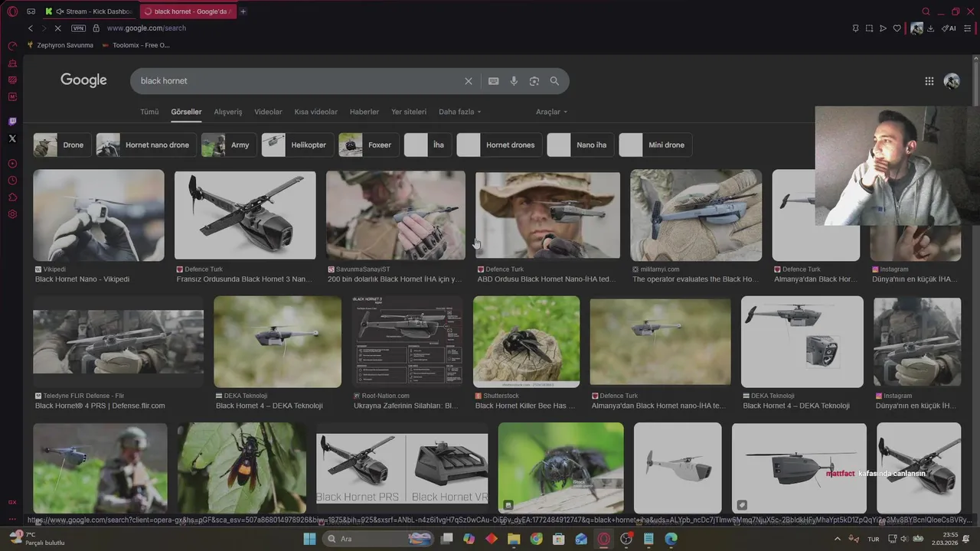Clear the search query with the X

tap(469, 81)
